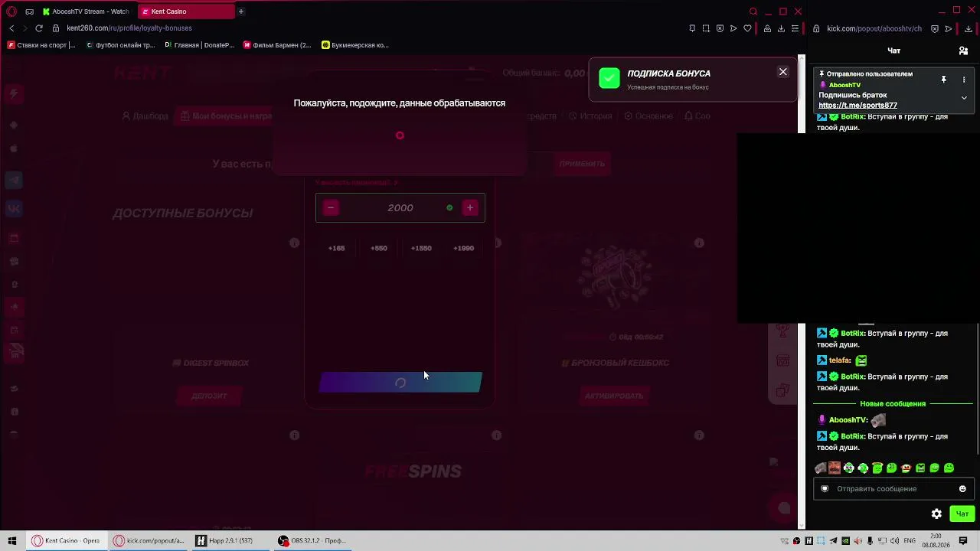Viewport: 980px width, 551px height.
Task: Open 'Главная | DonateP...' bookmark
Action: (x=200, y=45)
